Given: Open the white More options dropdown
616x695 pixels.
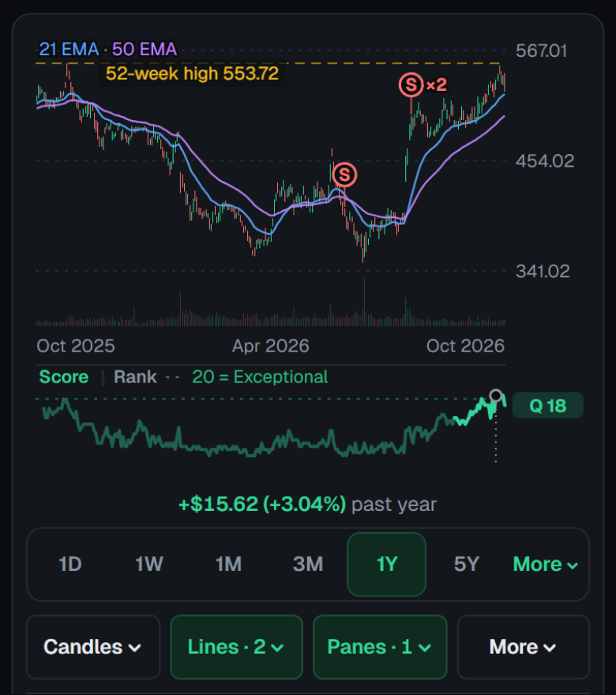Looking at the screenshot, I should point(524,647).
